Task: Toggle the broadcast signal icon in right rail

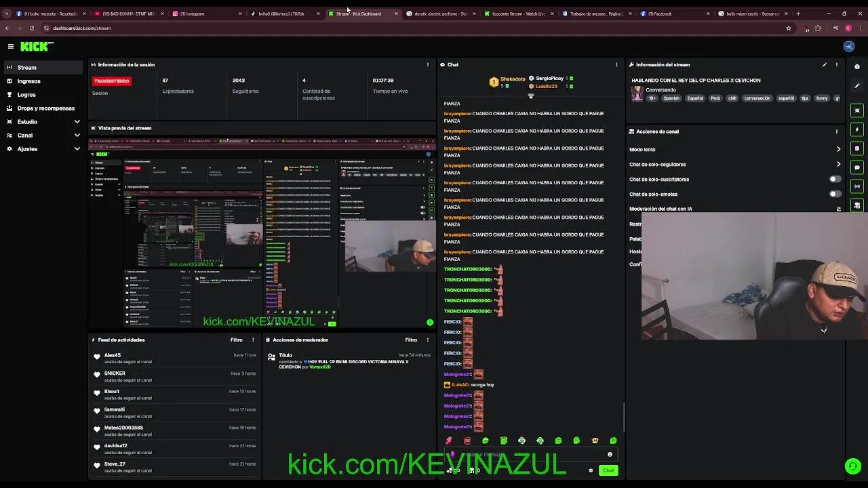Action: point(857,186)
